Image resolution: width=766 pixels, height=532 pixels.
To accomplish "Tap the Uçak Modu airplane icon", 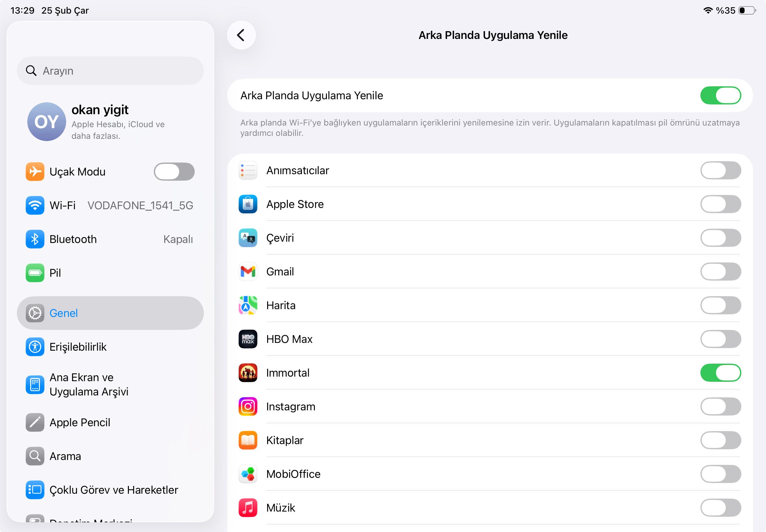I will [x=35, y=172].
